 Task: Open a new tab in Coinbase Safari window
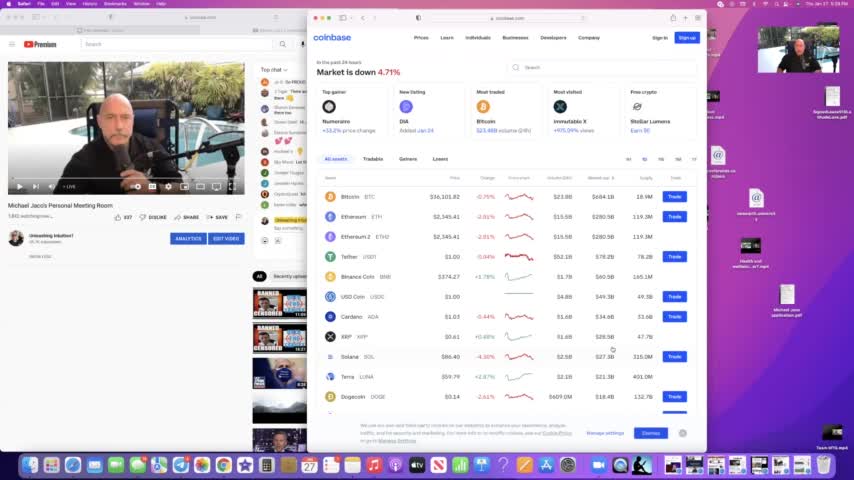click(x=686, y=18)
